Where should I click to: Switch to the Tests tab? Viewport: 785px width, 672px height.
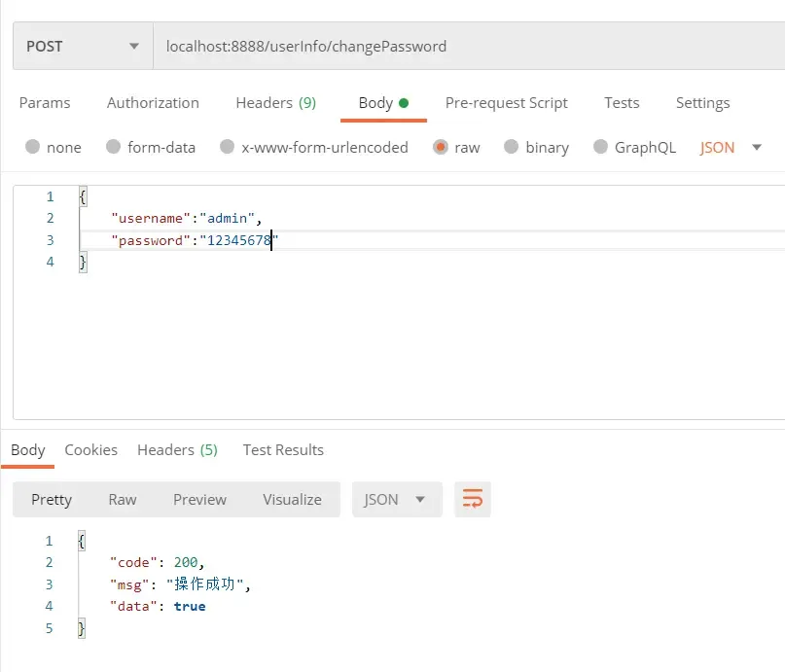(x=622, y=102)
